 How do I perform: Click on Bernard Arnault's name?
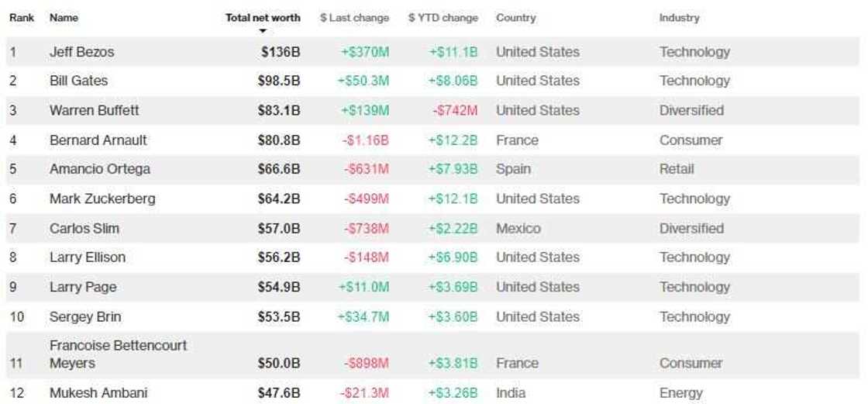click(98, 140)
